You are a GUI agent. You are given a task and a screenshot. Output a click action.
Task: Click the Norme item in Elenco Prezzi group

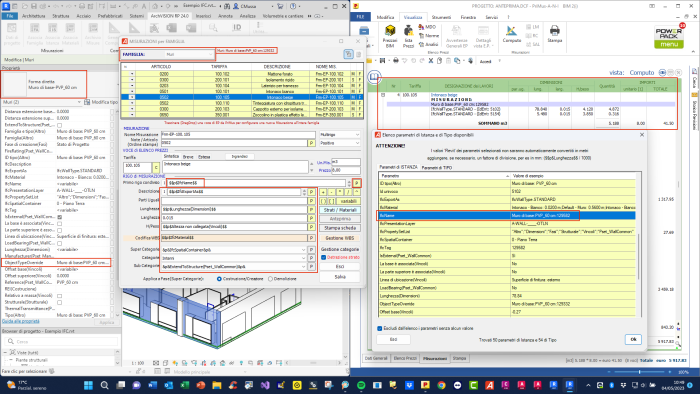point(429,36)
